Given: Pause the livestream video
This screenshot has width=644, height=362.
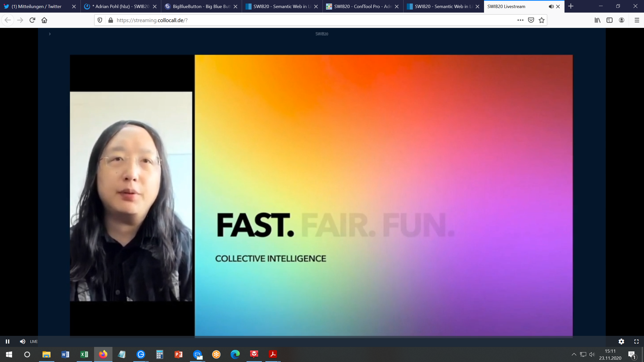Looking at the screenshot, I should pos(8,341).
